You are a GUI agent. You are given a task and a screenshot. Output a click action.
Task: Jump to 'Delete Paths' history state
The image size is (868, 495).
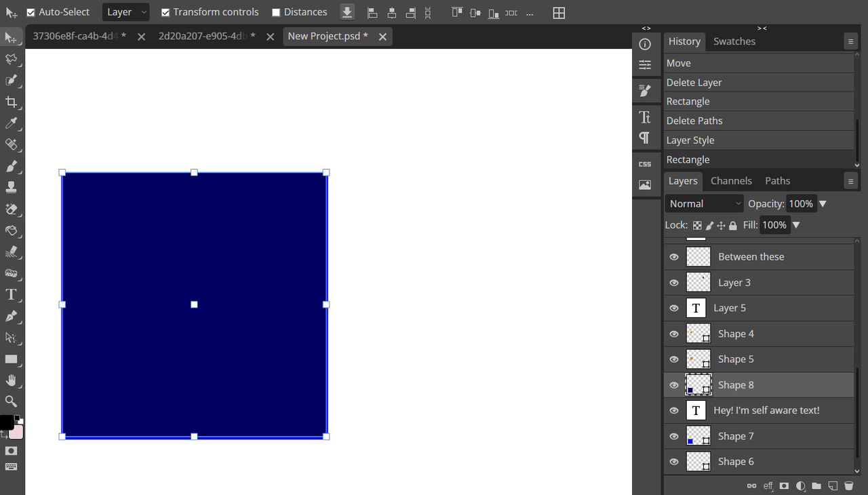pos(759,121)
